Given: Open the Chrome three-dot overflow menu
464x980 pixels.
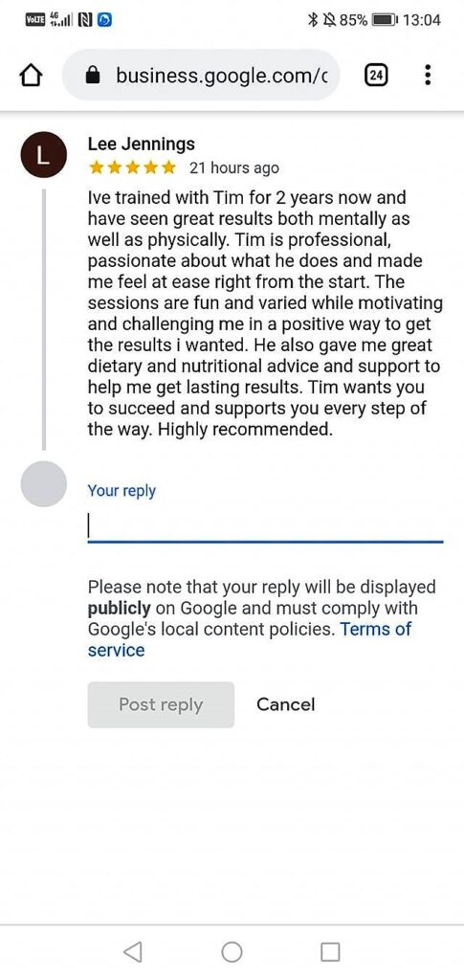Looking at the screenshot, I should pos(428,76).
